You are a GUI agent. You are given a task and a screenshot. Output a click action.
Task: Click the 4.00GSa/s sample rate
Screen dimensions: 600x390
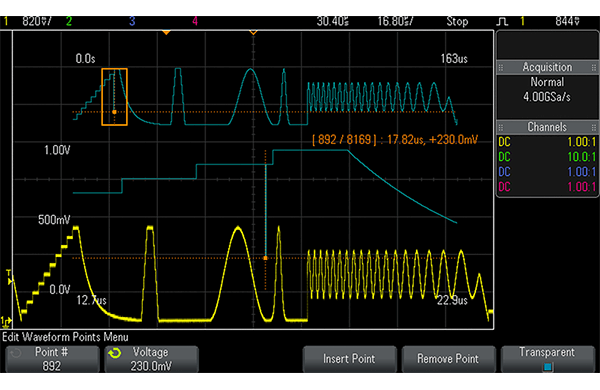coord(547,97)
